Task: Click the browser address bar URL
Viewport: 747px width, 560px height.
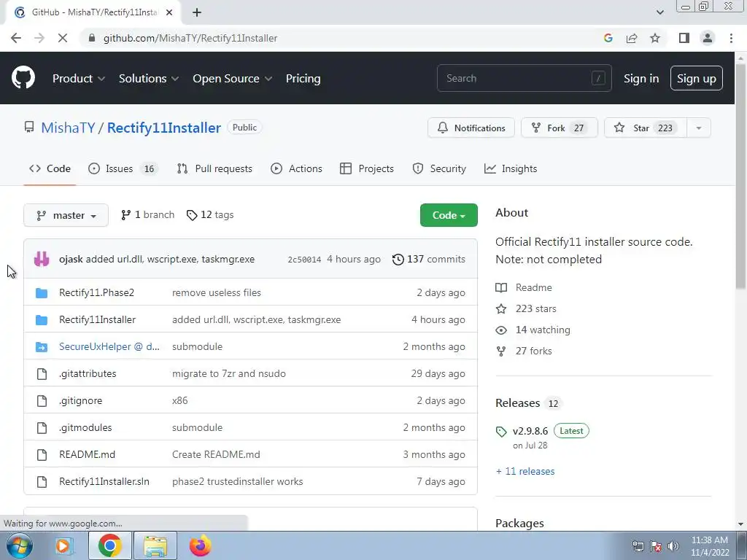Action: (x=190, y=38)
